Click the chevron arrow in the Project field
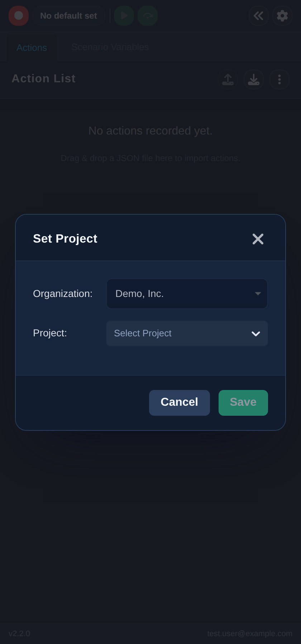 [x=256, y=334]
